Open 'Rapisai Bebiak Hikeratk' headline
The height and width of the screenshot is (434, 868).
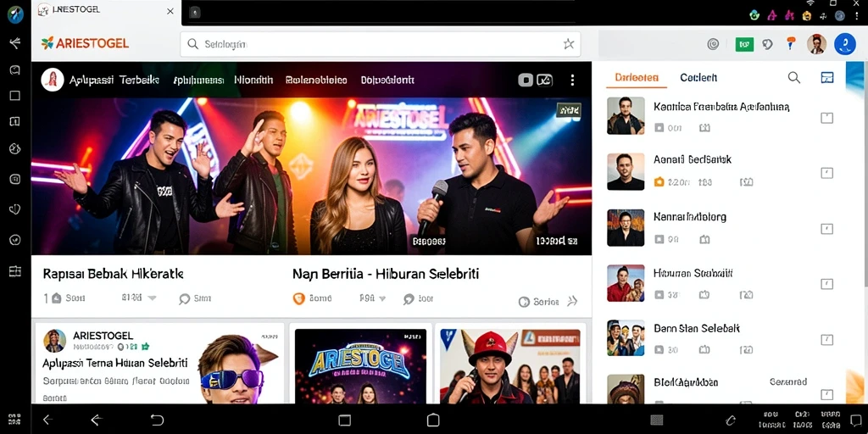tap(113, 274)
